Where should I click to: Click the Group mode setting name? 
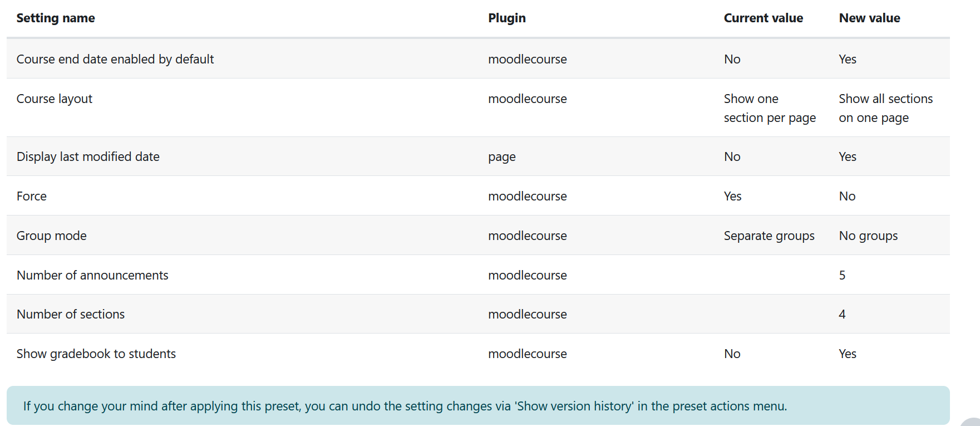[52, 236]
